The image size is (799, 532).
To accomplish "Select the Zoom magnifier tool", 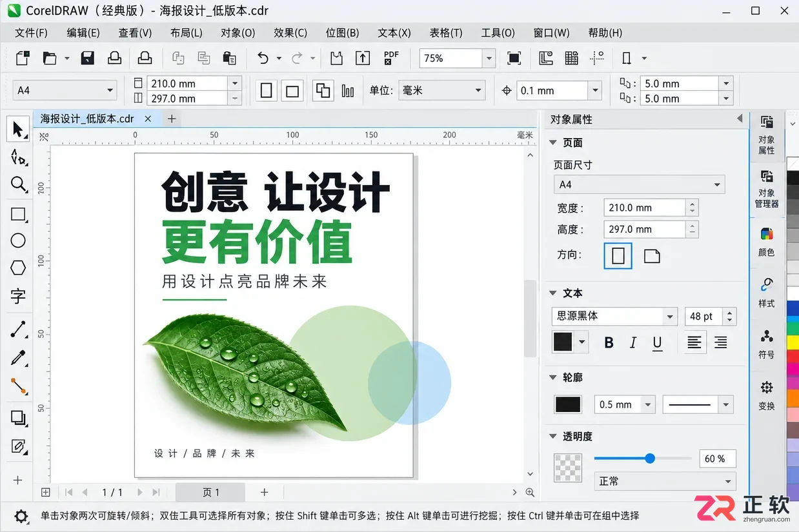I will 18,185.
